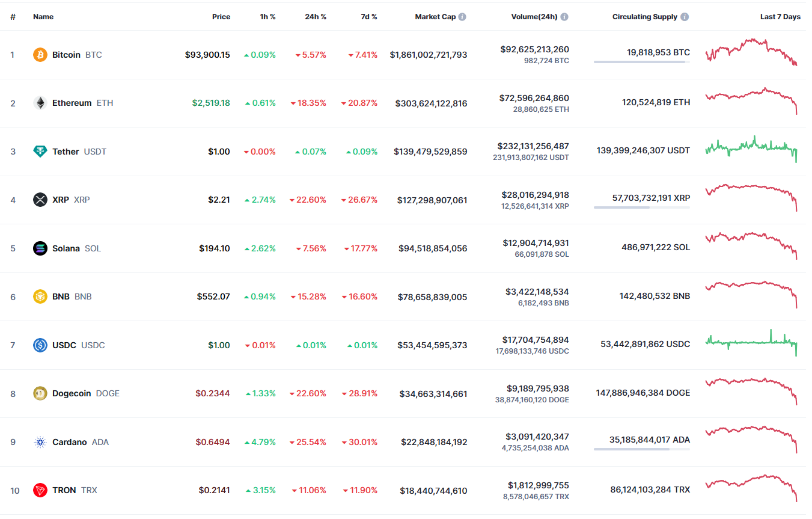The image size is (812, 519).
Task: Click the Solana price $194.10
Action: pos(215,248)
